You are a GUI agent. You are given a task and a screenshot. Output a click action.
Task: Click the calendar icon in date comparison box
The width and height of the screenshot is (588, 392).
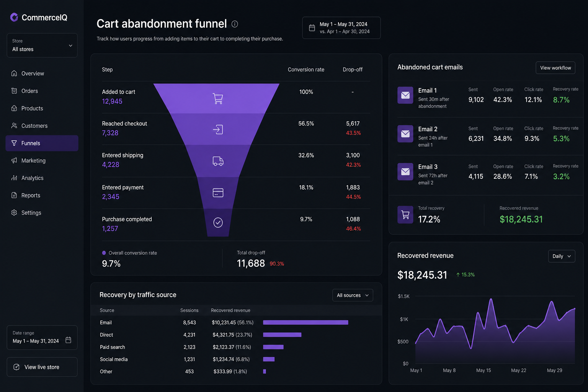(x=312, y=28)
